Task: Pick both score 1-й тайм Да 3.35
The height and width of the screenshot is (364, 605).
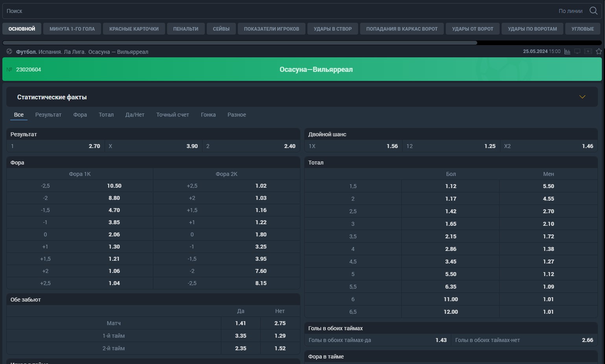Action: pyautogui.click(x=241, y=336)
